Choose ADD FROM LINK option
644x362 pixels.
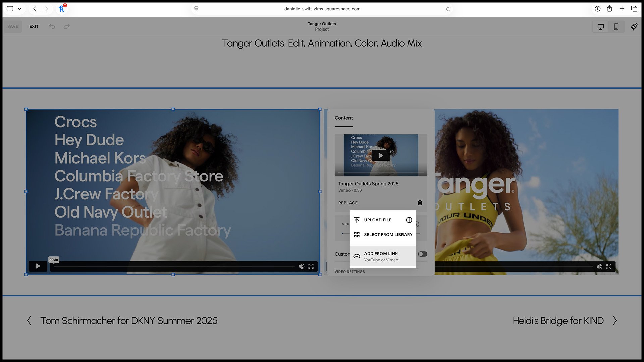(383, 257)
